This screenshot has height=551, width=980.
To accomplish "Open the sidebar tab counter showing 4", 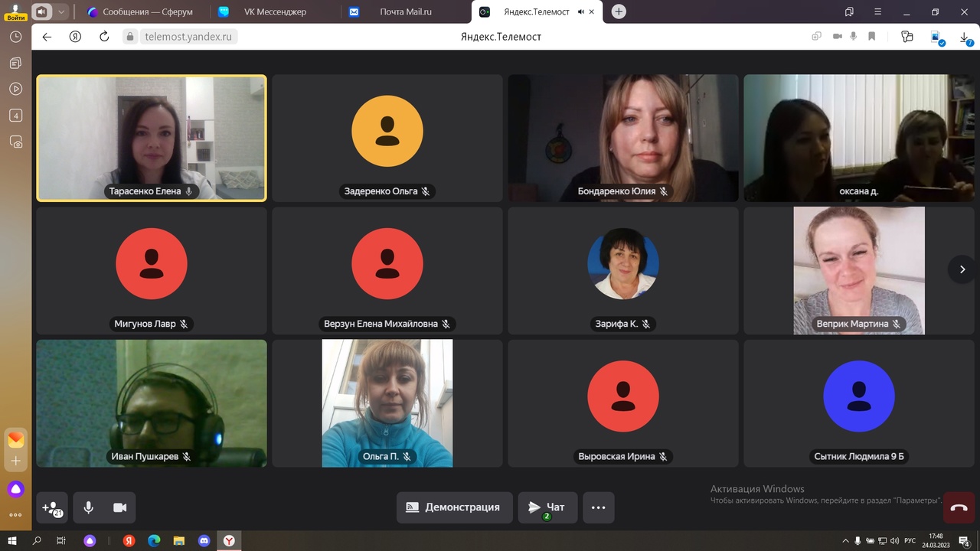I will (15, 116).
